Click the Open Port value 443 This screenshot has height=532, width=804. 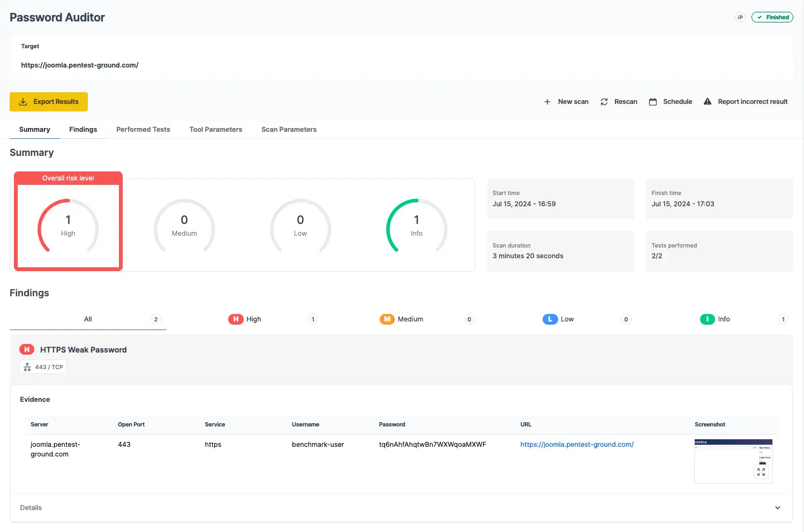tap(124, 445)
